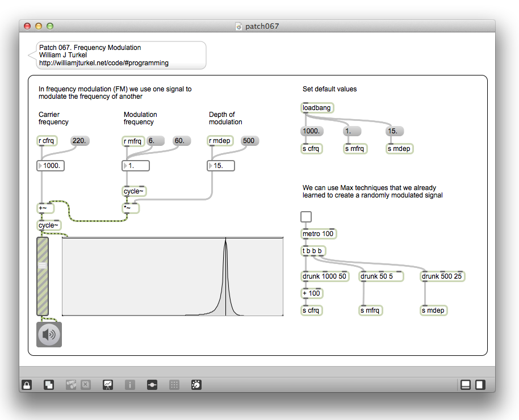The height and width of the screenshot is (420, 519).
Task: Click the 500 message box
Action: pos(249,141)
